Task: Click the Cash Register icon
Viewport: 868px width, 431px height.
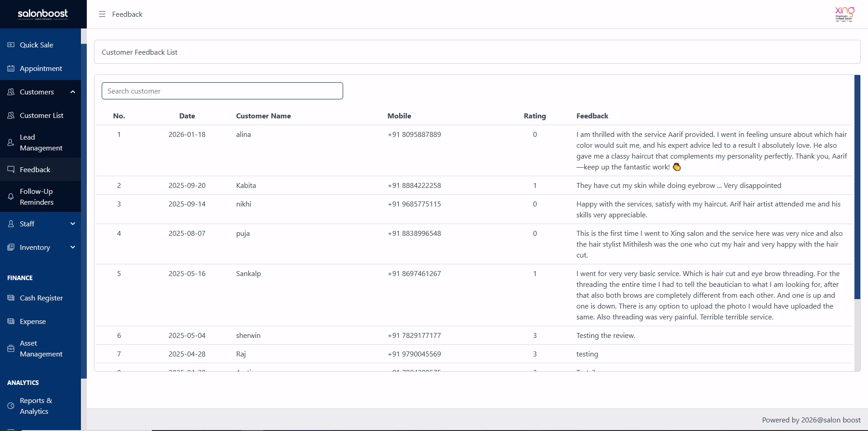Action: (x=11, y=298)
